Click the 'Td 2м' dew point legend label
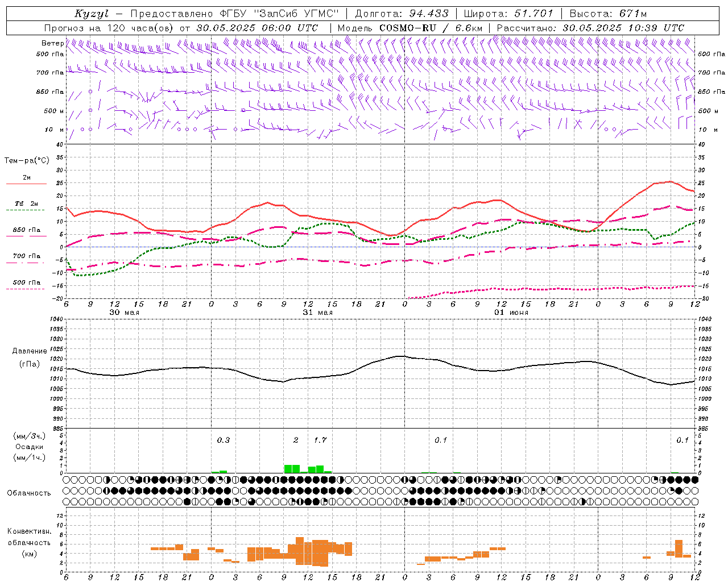 click(x=27, y=203)
